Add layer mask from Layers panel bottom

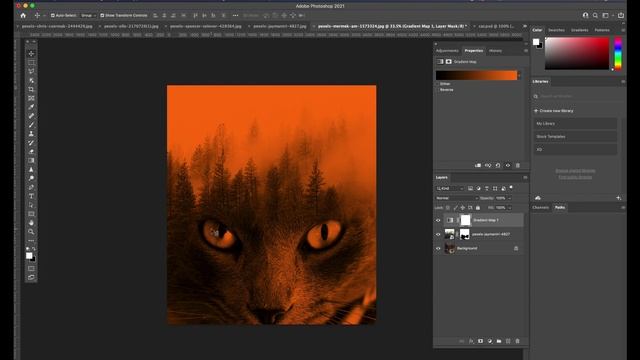pyautogui.click(x=480, y=341)
